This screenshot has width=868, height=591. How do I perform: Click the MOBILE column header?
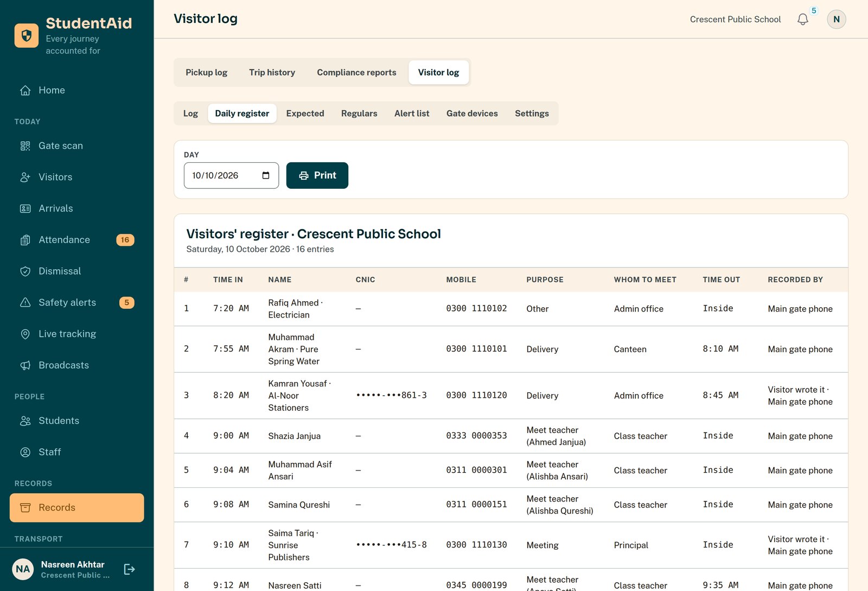tap(461, 279)
